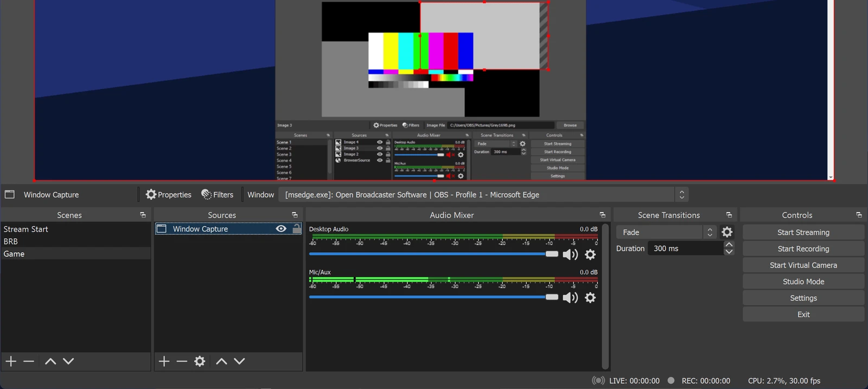Remove selected source with minus icon
Screen dimensions: 868x389
pyautogui.click(x=182, y=361)
